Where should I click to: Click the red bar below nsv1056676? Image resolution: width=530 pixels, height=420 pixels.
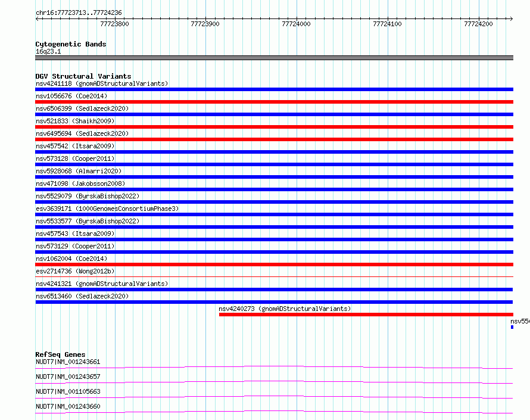coord(274,102)
